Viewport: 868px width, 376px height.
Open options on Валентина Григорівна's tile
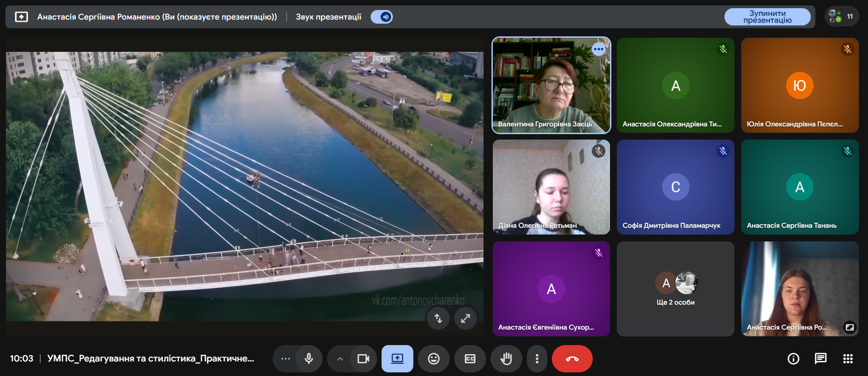click(598, 49)
